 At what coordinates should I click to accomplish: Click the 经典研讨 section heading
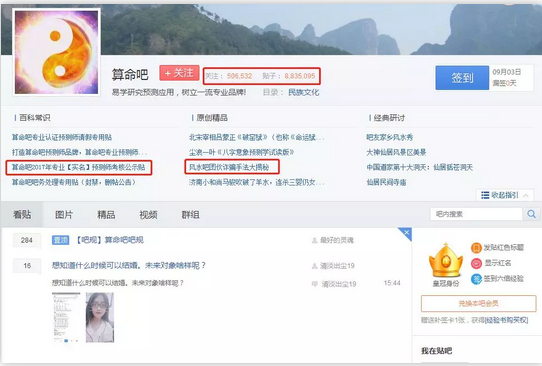389,118
